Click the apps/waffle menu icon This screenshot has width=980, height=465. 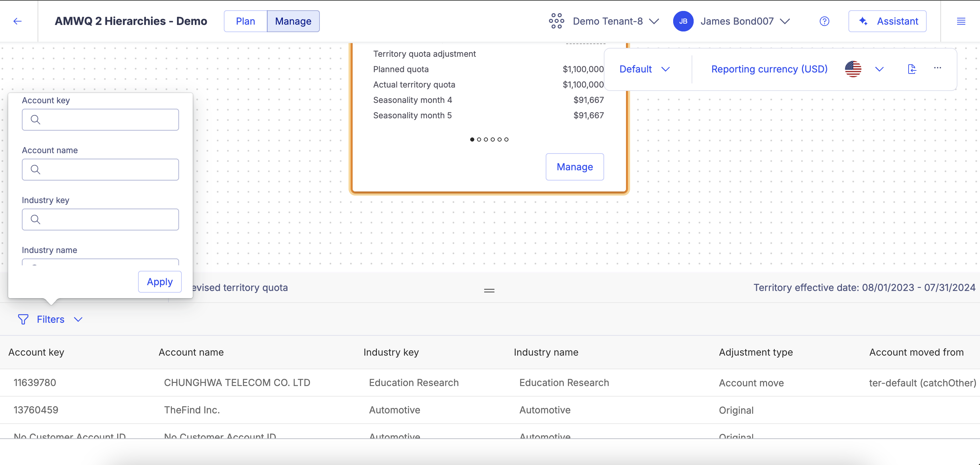coord(556,21)
